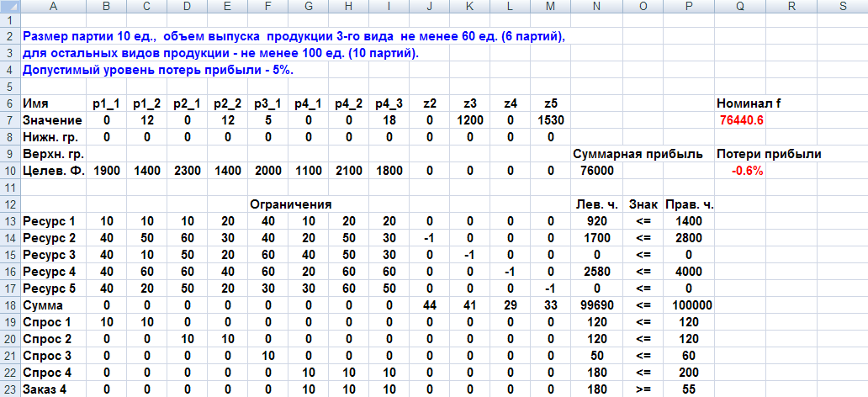Screen dimensions: 868x397
Task: Click the 'Размер партии 10 ед.' note line
Action: coord(294,37)
